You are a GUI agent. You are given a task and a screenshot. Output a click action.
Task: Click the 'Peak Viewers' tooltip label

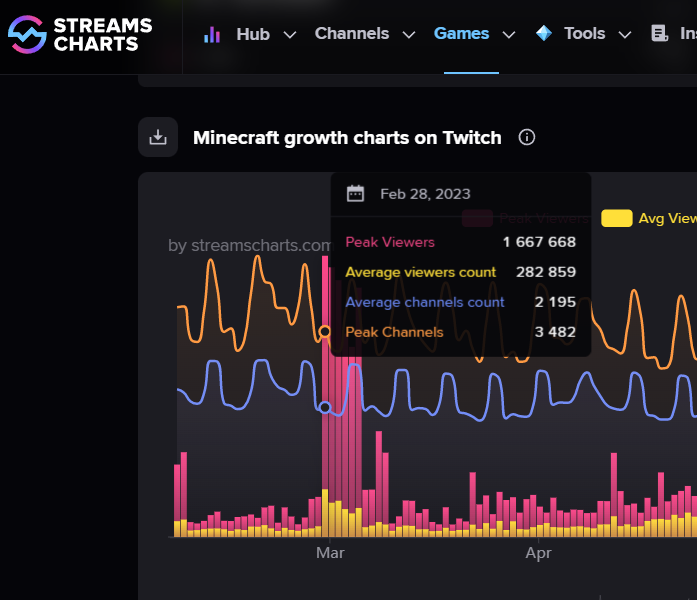390,242
